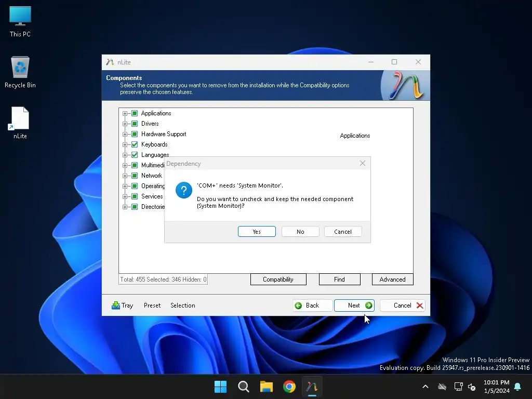The image size is (532, 399).
Task: Open the Preset menu
Action: coord(152,305)
